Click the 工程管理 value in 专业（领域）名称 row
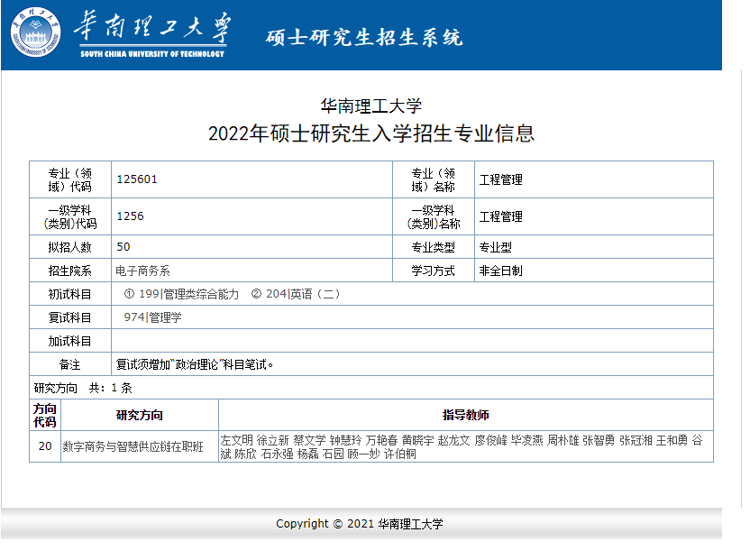 coord(501,180)
